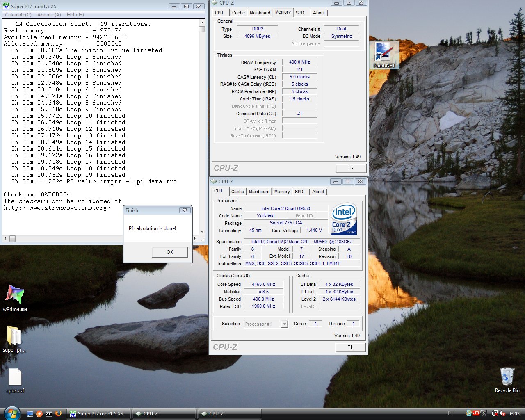The height and width of the screenshot is (420, 525).
Task: Switch to SPD tab in lower CPU-Z
Action: pyautogui.click(x=299, y=192)
